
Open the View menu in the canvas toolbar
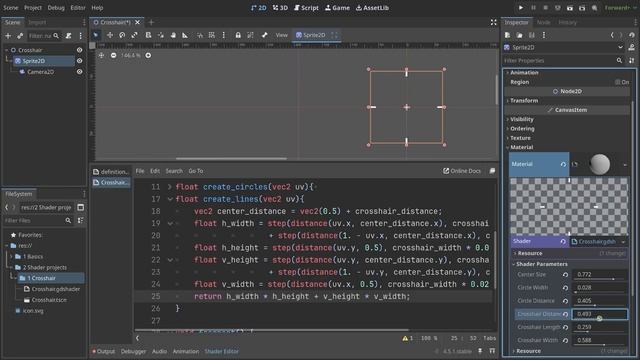click(x=282, y=35)
